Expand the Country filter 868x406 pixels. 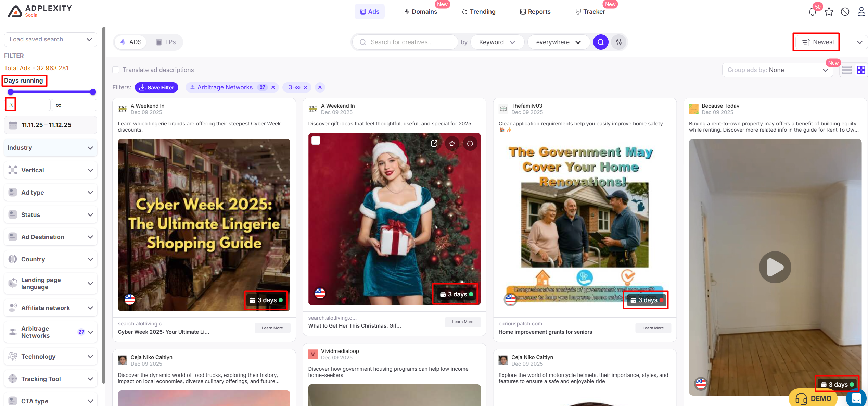point(51,259)
